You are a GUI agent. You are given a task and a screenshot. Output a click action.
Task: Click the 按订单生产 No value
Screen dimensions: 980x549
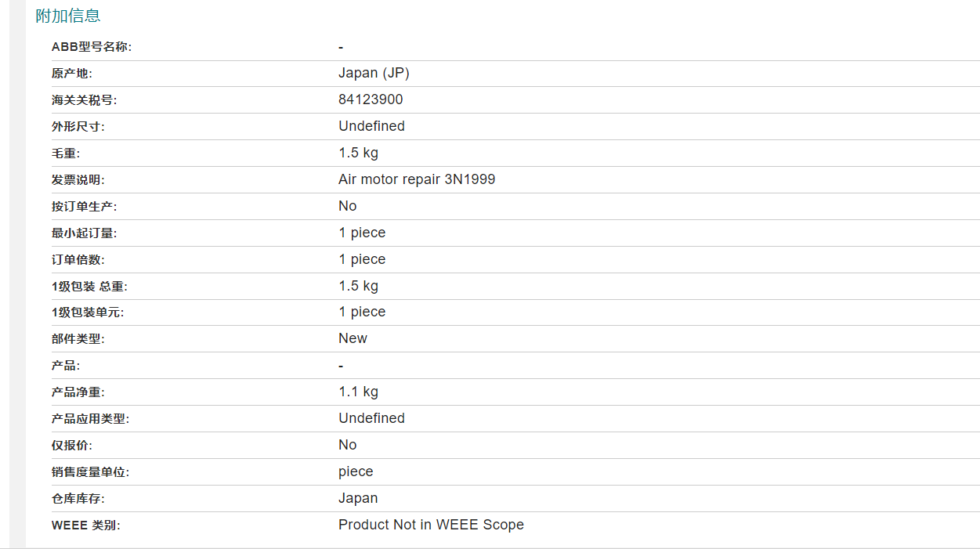(x=347, y=206)
